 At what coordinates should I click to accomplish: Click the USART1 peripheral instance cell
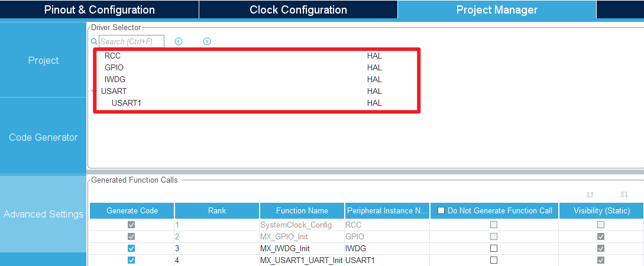click(387, 260)
